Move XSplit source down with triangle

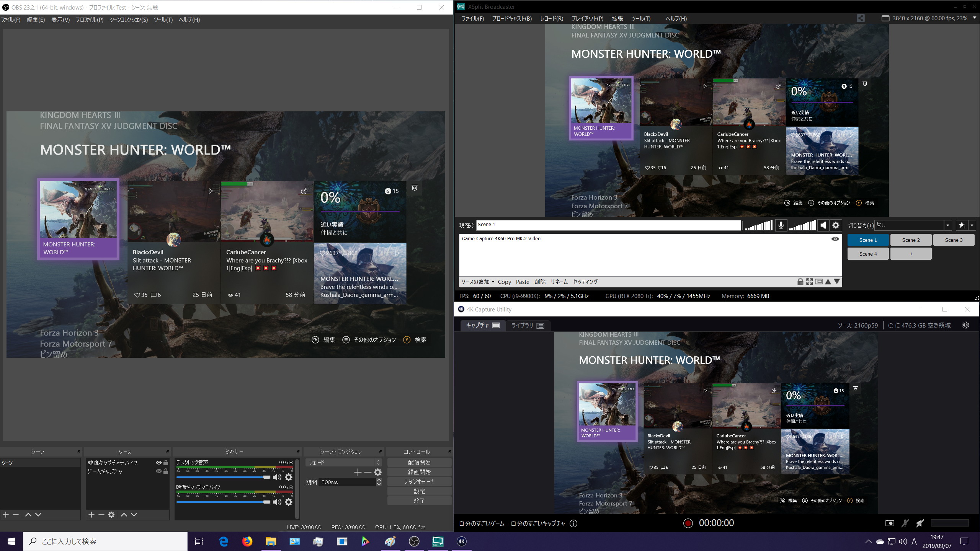[x=837, y=282]
